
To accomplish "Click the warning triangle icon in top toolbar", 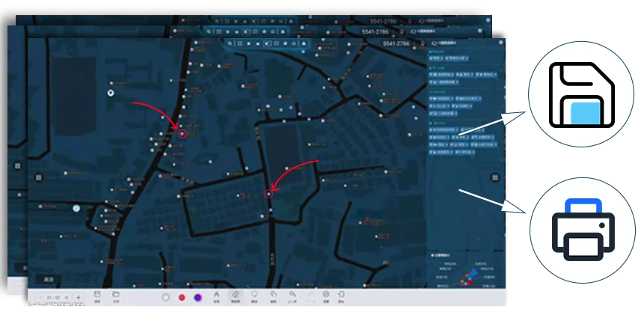I will click(x=304, y=43).
